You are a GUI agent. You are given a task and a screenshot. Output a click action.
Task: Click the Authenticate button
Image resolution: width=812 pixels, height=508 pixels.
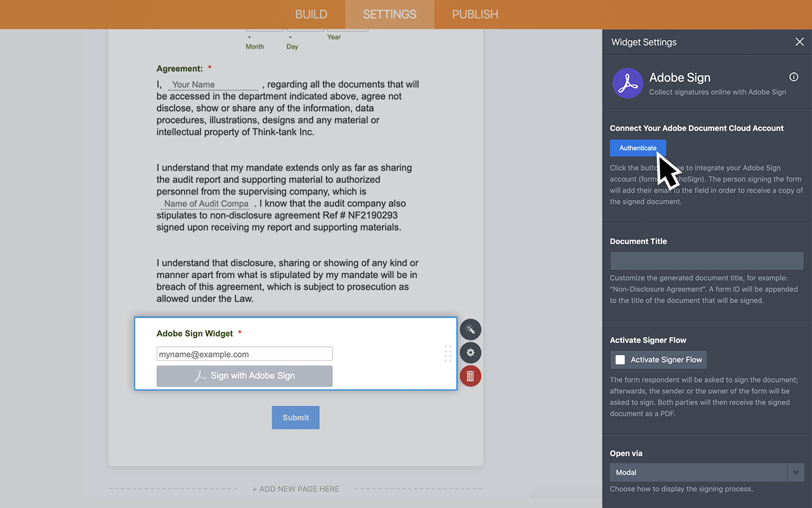click(x=638, y=147)
